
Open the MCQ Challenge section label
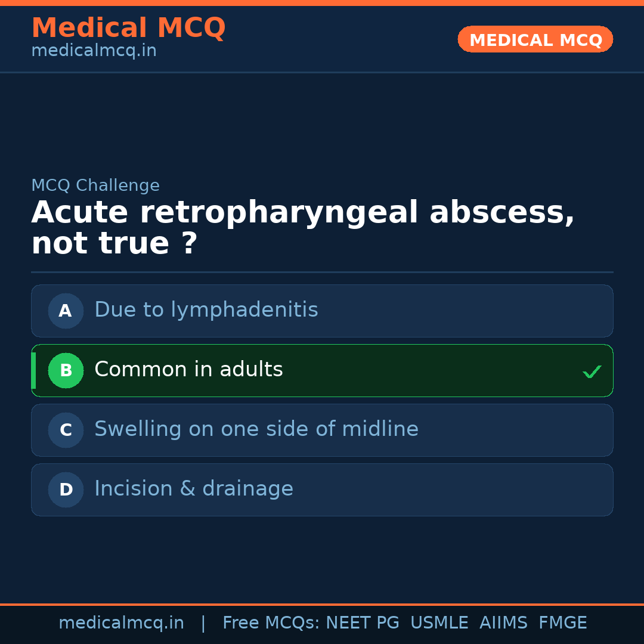(x=95, y=185)
